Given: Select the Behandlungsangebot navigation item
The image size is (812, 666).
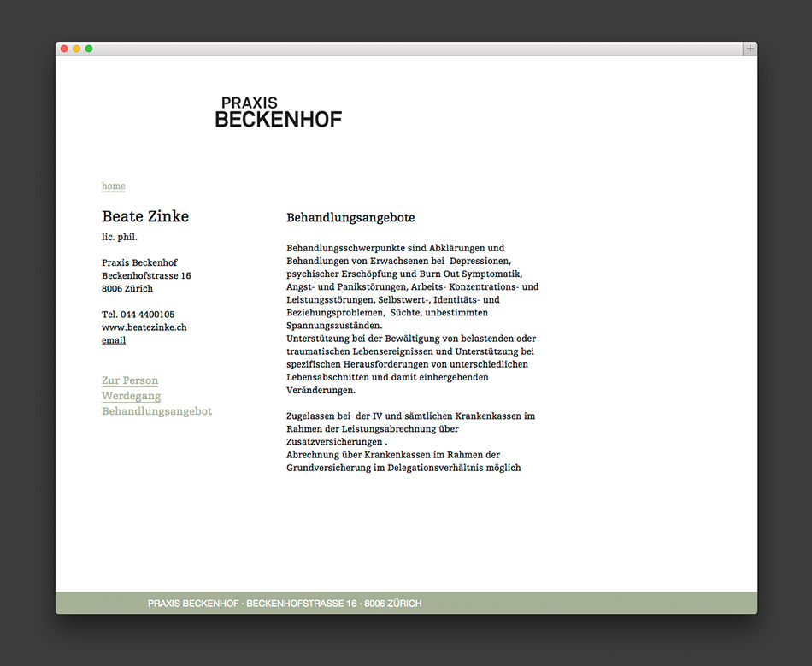Looking at the screenshot, I should (x=156, y=411).
